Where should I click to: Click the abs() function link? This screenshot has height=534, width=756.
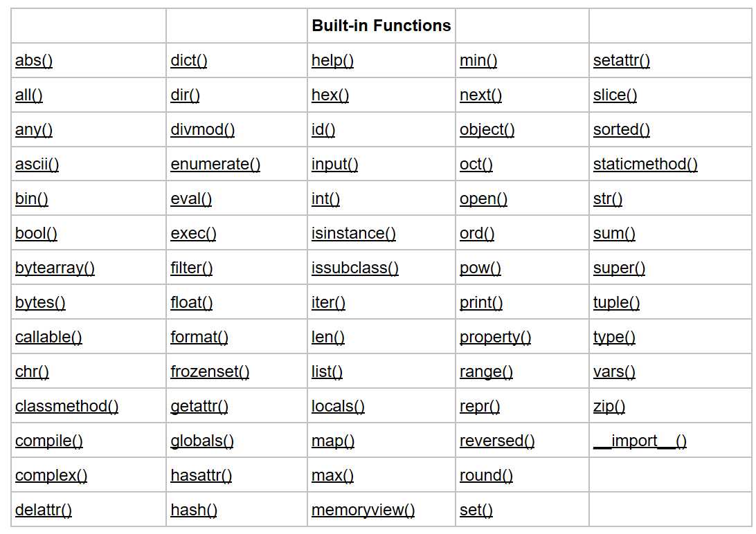pyautogui.click(x=34, y=61)
